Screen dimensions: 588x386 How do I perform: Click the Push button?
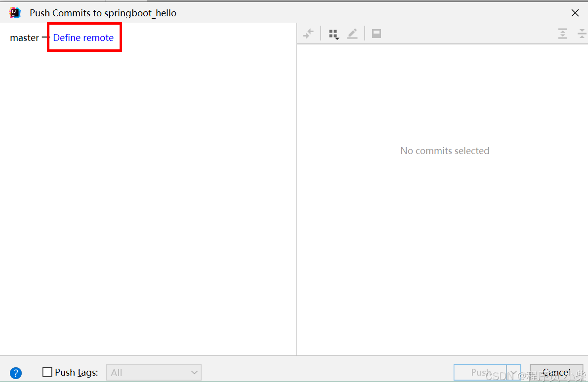tap(480, 373)
